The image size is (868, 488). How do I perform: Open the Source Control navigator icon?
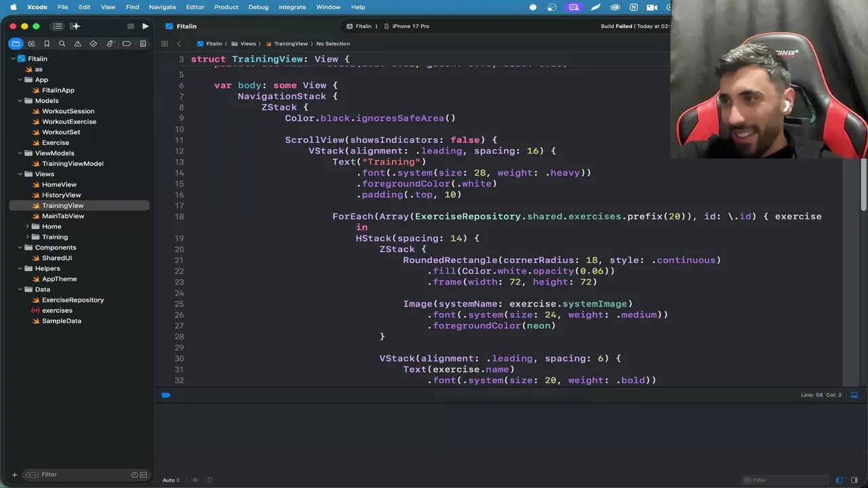31,43
